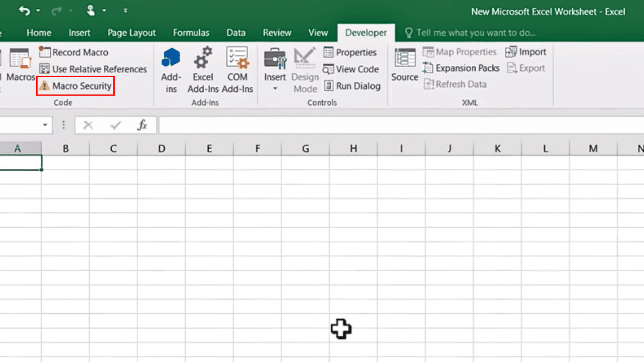
Task: Open the Review tab
Action: tap(277, 33)
